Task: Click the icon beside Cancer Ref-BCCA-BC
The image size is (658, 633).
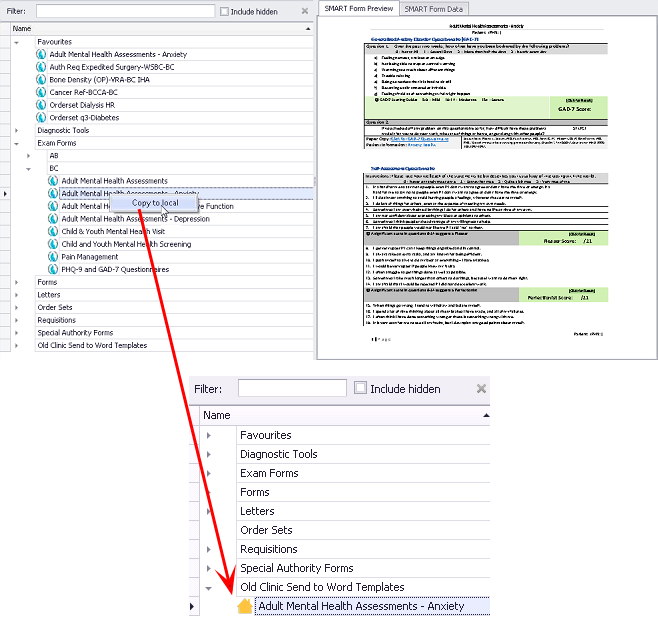Action: 41,92
